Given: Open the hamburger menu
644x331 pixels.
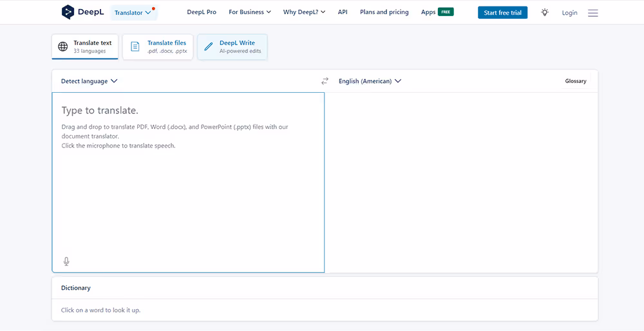Looking at the screenshot, I should coord(592,13).
